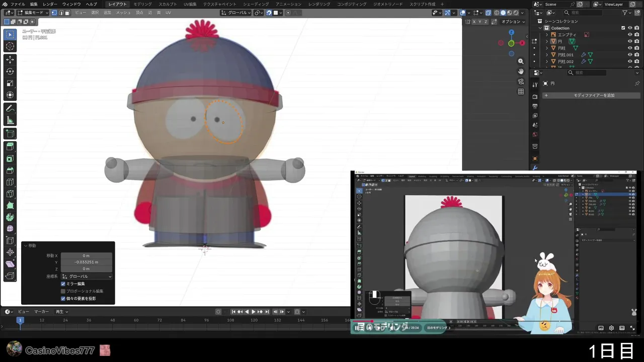Image resolution: width=644 pixels, height=362 pixels.
Task: Switch to モデリング workspace tab
Action: pos(142,4)
